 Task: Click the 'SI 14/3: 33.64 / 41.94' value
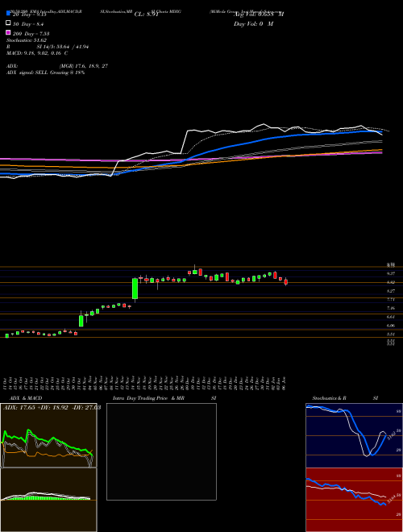(63, 47)
